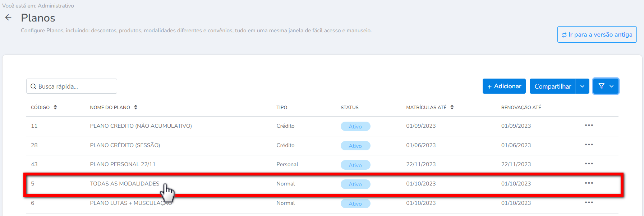This screenshot has width=644, height=216.
Task: Click the Ativo badge of plan 11
Action: (x=355, y=126)
